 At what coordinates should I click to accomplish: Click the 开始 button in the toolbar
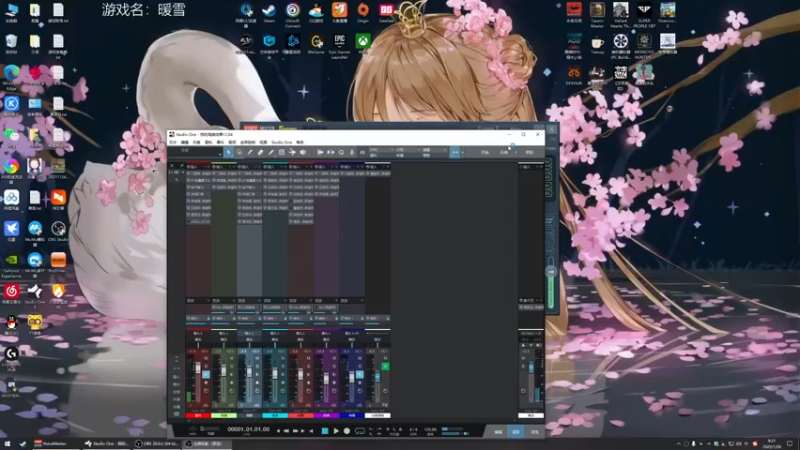pyautogui.click(x=485, y=152)
